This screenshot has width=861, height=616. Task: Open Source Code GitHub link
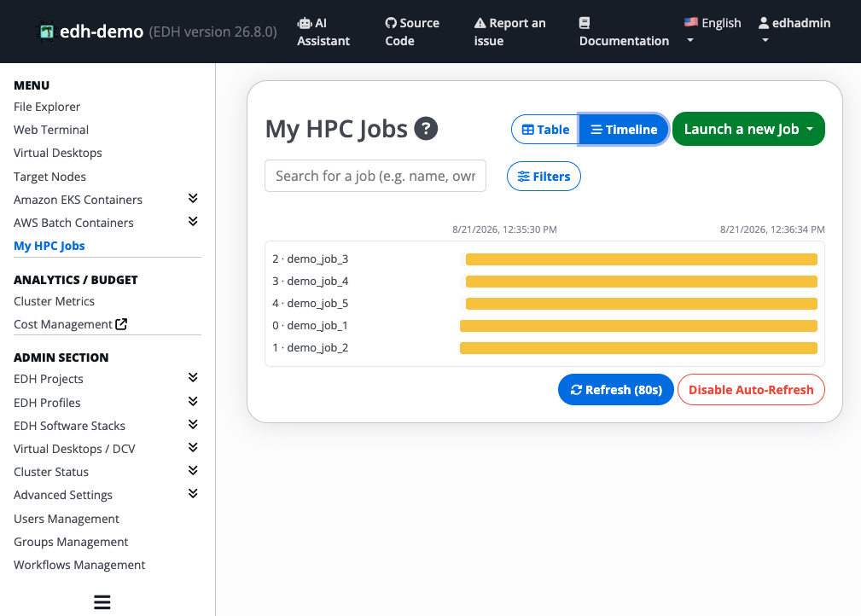coord(391,23)
